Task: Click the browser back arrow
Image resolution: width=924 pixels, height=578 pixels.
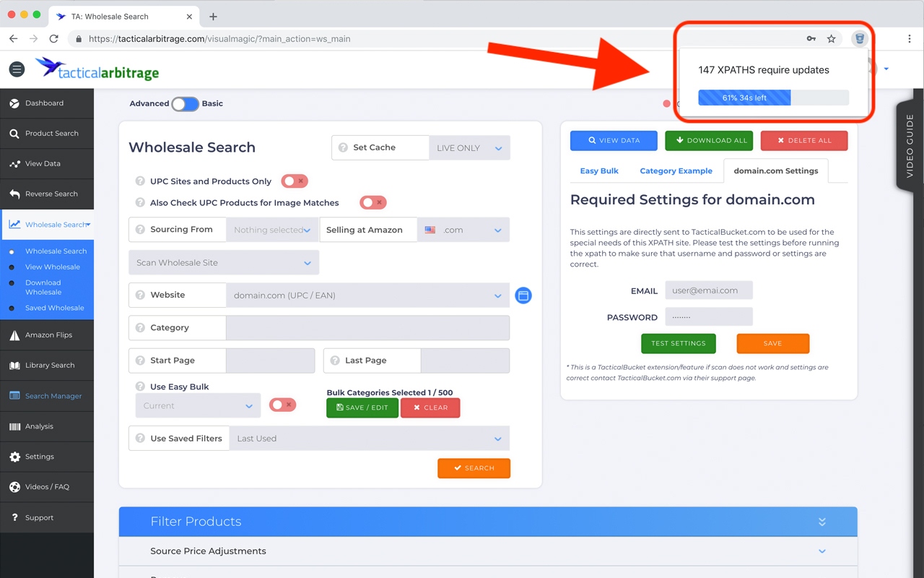Action: pyautogui.click(x=14, y=38)
